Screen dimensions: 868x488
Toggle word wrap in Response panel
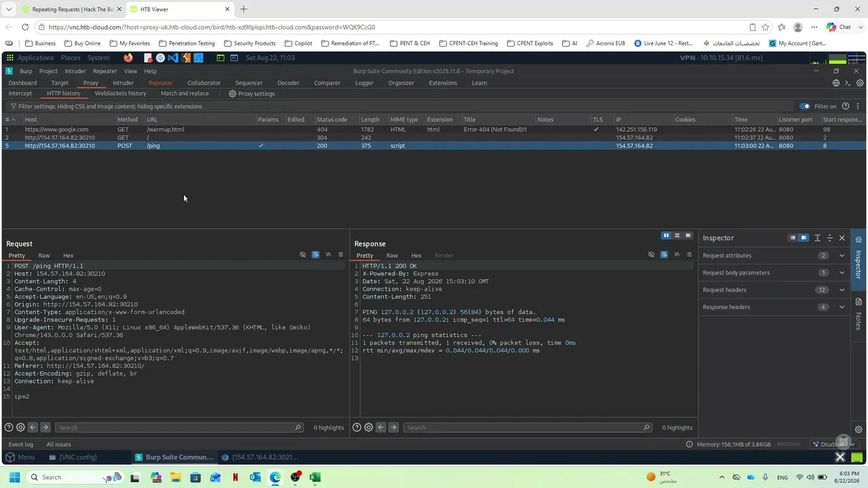(664, 255)
